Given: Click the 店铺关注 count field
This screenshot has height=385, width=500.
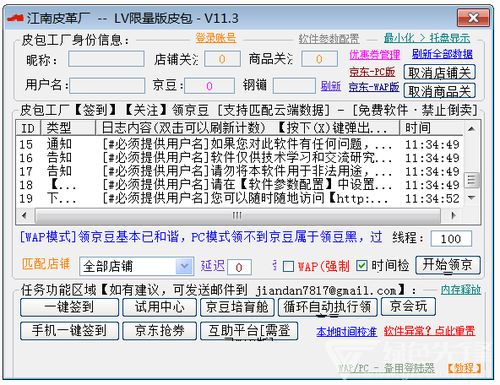Looking at the screenshot, I should [222, 59].
